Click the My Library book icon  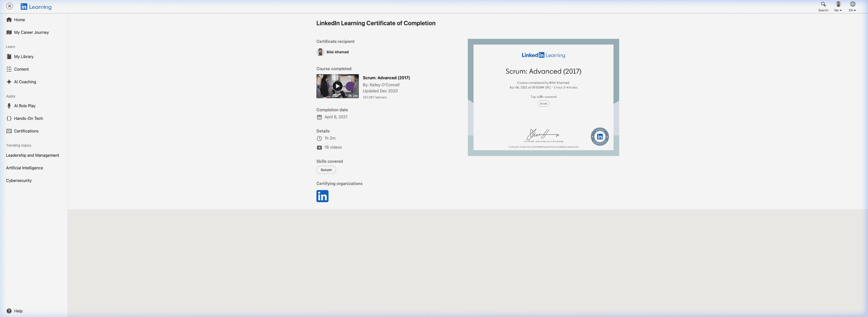pos(9,57)
